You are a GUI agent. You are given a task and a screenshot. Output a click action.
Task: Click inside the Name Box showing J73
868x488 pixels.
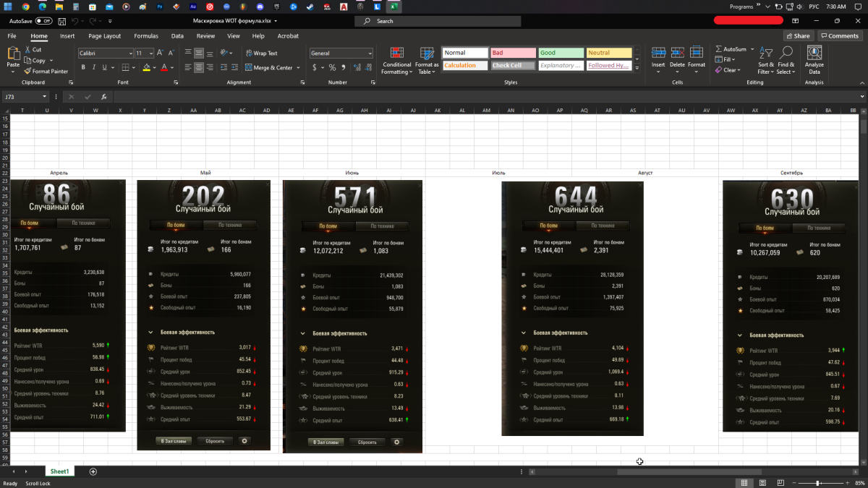pyautogui.click(x=22, y=96)
